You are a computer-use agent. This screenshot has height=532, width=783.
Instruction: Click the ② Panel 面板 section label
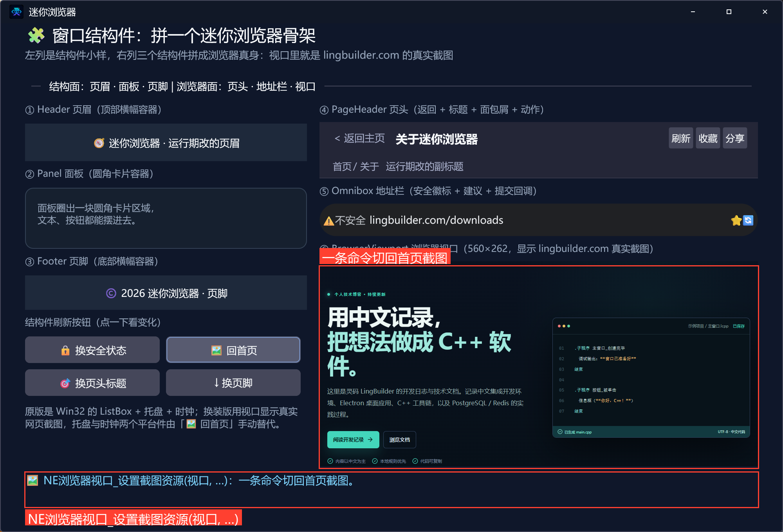tap(89, 174)
